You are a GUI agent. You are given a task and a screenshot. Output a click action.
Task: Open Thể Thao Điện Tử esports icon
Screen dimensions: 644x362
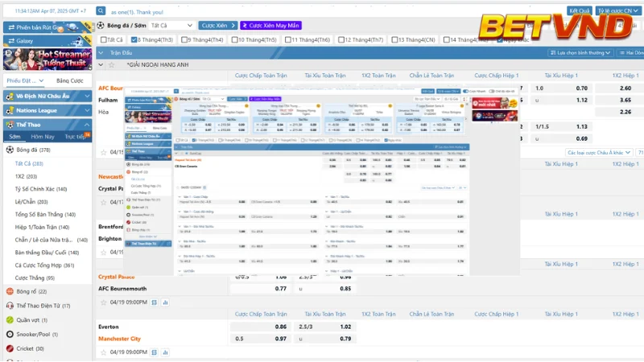(x=10, y=306)
